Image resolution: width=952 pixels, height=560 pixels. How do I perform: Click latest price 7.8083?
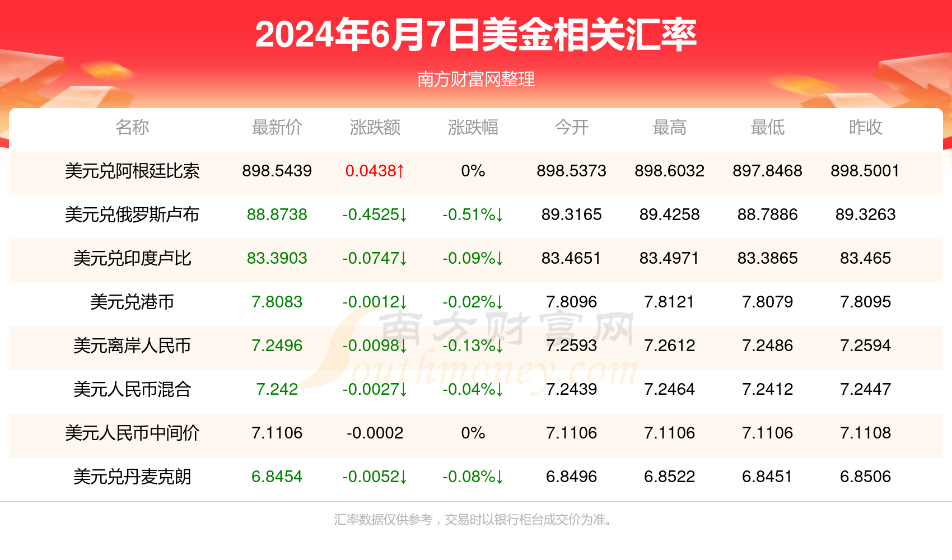[277, 302]
